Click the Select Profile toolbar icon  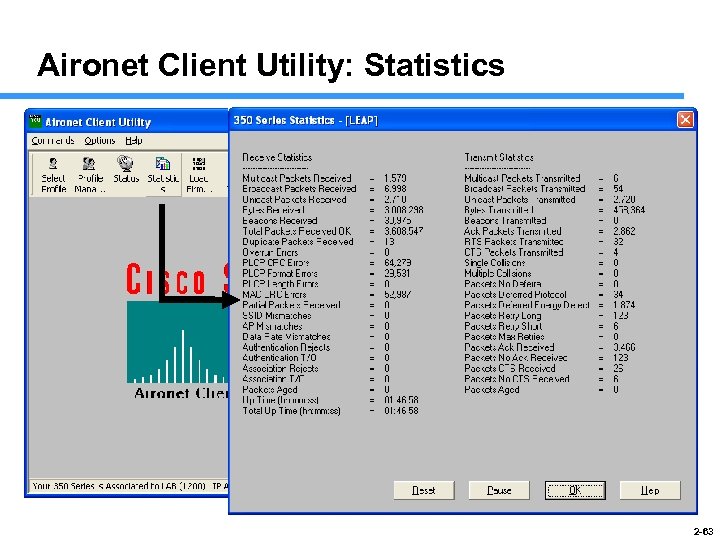pyautogui.click(x=53, y=174)
